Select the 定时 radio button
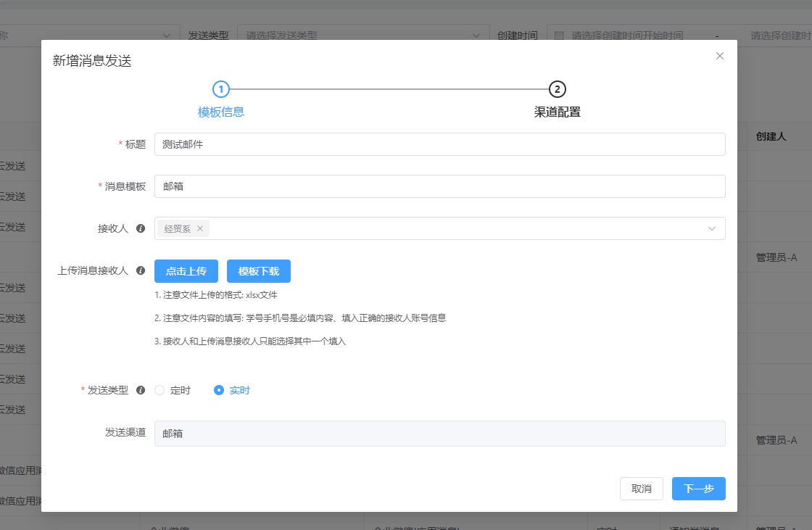 pos(160,390)
